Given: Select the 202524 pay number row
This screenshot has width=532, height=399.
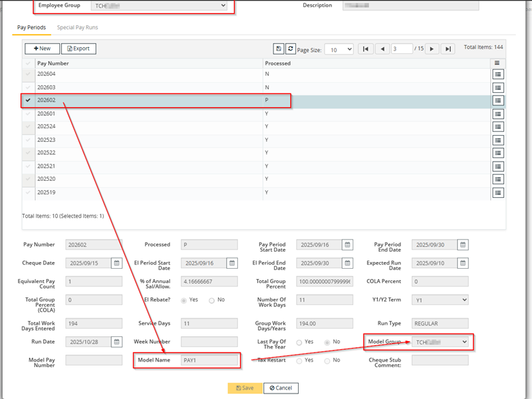Looking at the screenshot, I should pos(256,127).
